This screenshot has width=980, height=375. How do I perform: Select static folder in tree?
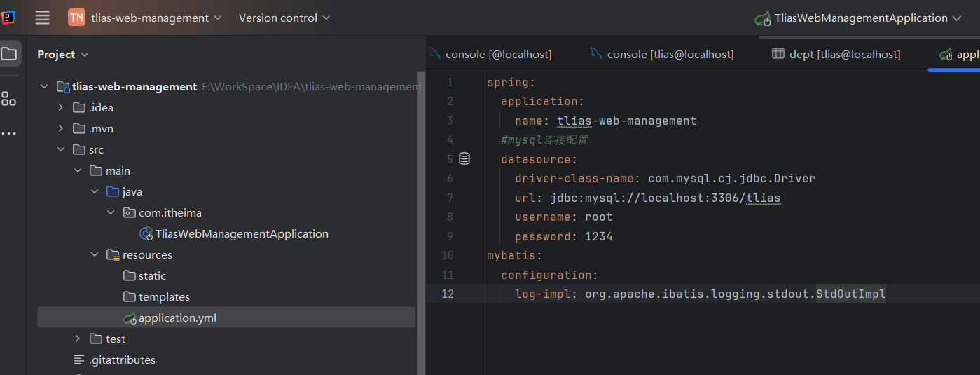(x=152, y=276)
